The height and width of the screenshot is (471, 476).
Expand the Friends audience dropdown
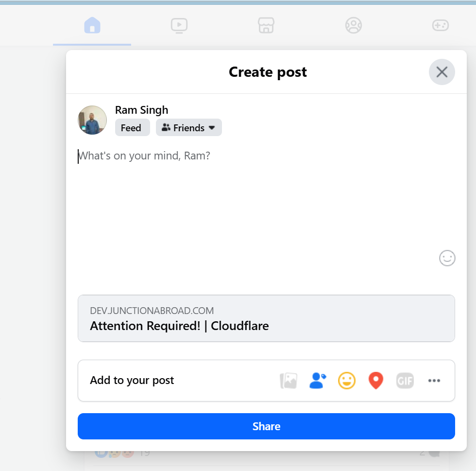(188, 128)
